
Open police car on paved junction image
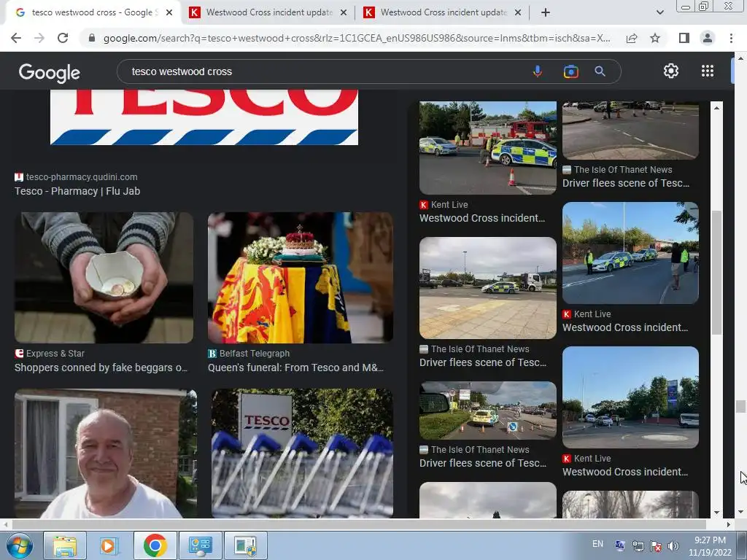(x=487, y=287)
